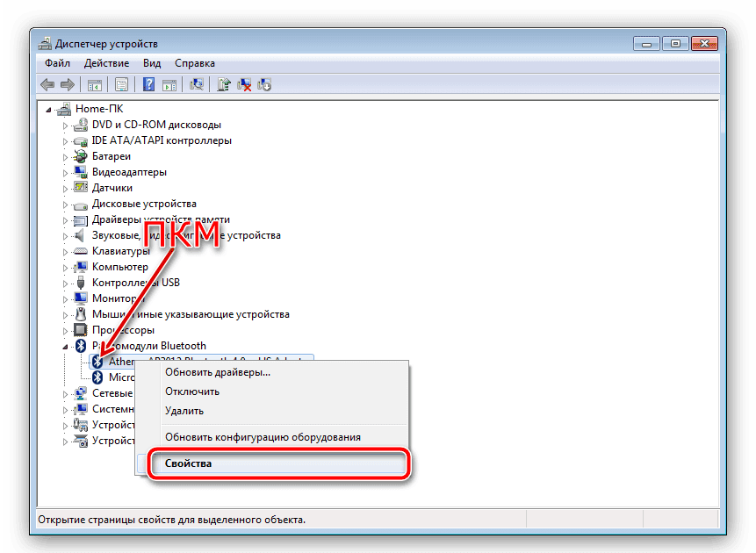The image size is (756, 553).
Task: Expand DVD и CD-ROM дисководы
Action: (65, 126)
